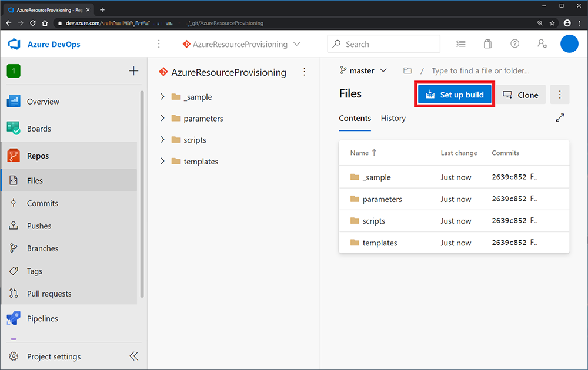Image resolution: width=588 pixels, height=370 pixels.
Task: Select the templates folder in the tree
Action: pyautogui.click(x=195, y=162)
